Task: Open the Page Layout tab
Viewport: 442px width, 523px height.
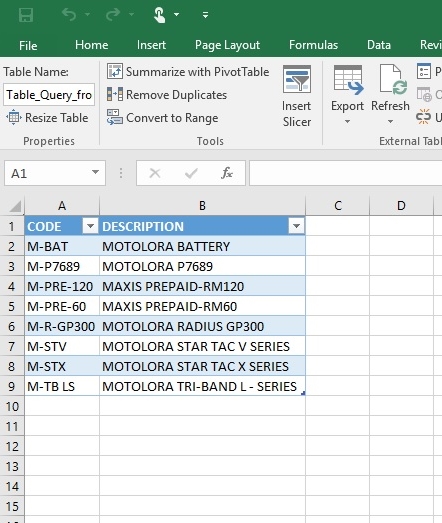Action: tap(227, 45)
